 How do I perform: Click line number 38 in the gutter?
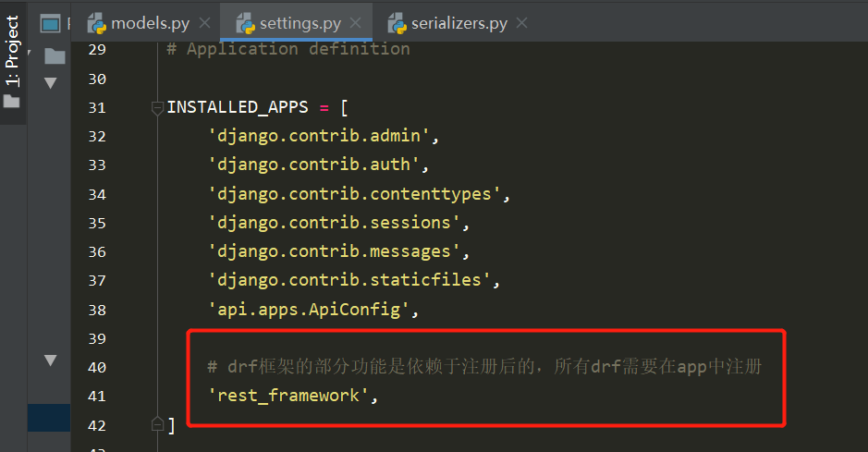(97, 310)
